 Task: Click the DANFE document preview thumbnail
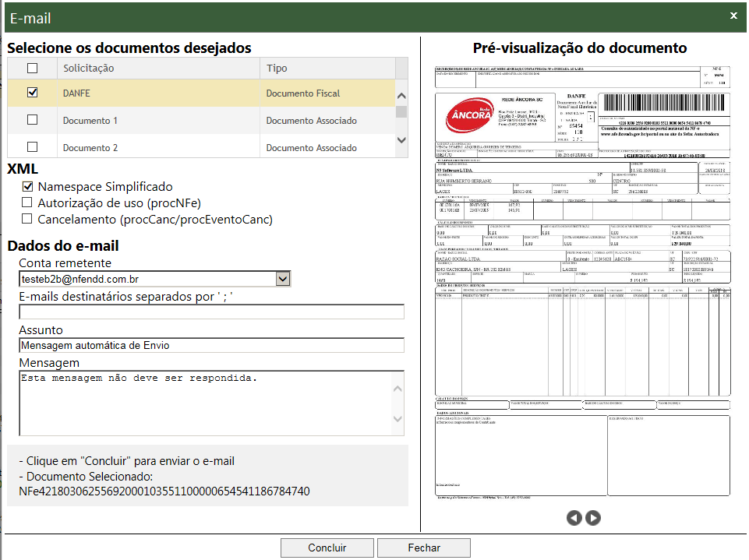(583, 280)
